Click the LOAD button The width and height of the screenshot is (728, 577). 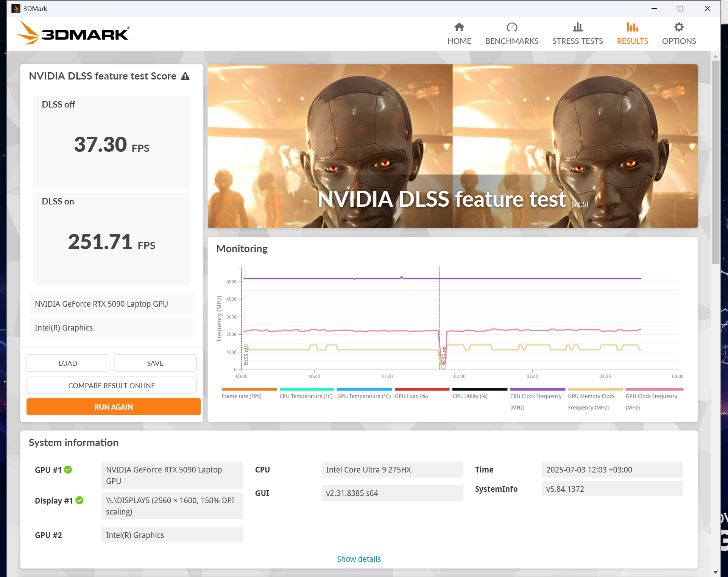68,363
